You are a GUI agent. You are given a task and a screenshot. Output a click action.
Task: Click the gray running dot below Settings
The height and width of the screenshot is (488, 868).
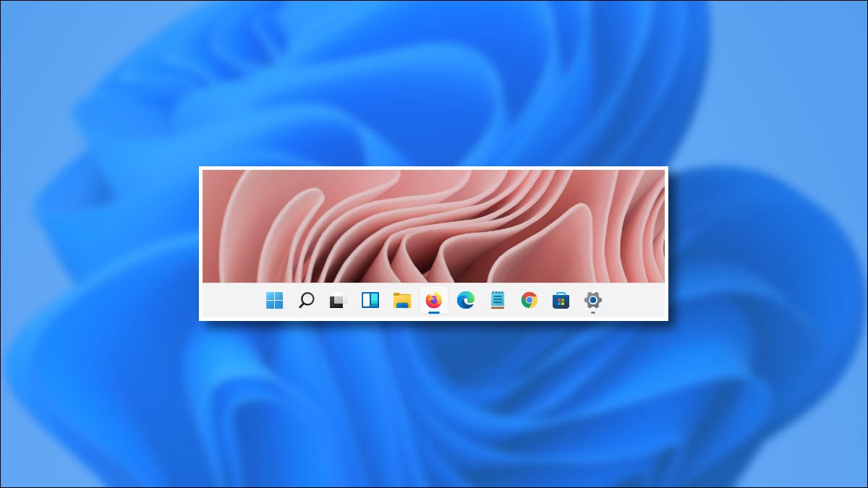[x=593, y=312]
